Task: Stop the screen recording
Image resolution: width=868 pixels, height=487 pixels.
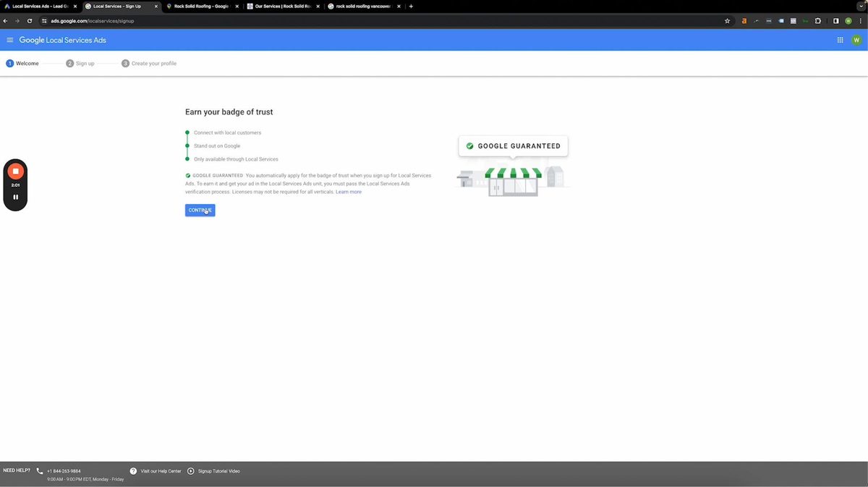Action: coord(15,171)
